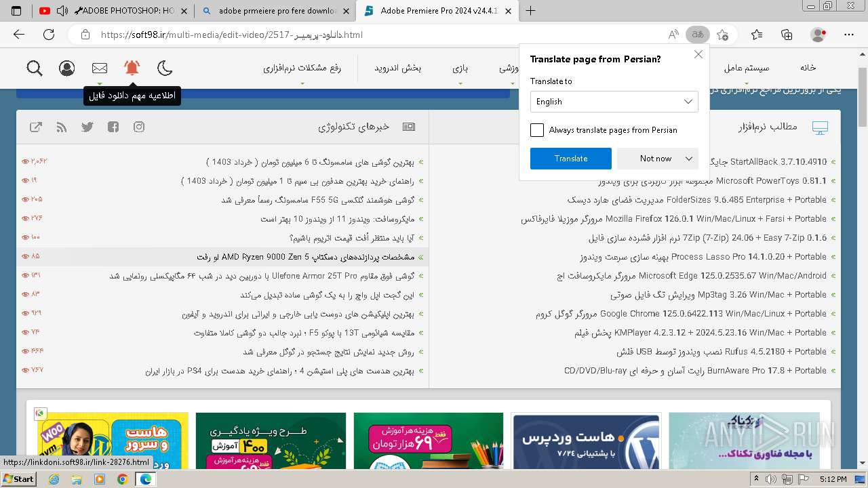Open the envelope contact icon
The height and width of the screenshot is (488, 868).
coord(100,68)
